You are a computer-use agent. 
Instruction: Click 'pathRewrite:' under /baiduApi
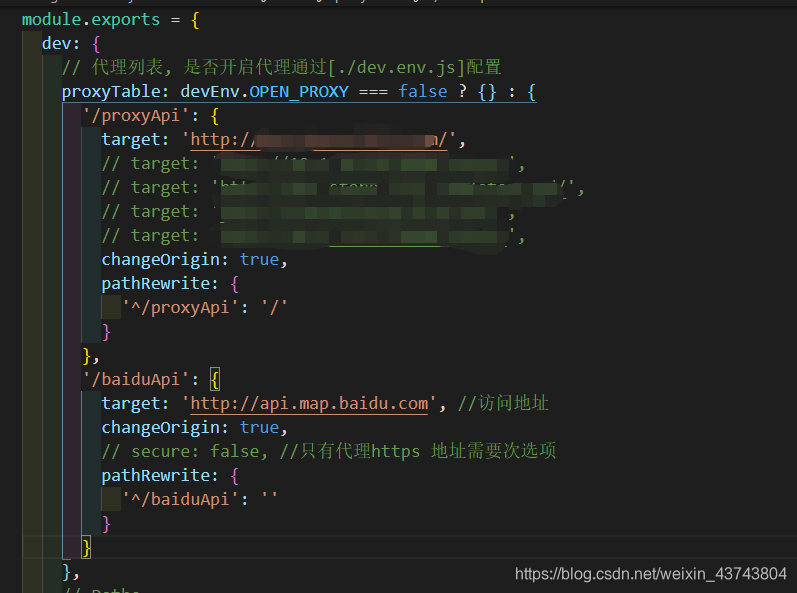160,476
